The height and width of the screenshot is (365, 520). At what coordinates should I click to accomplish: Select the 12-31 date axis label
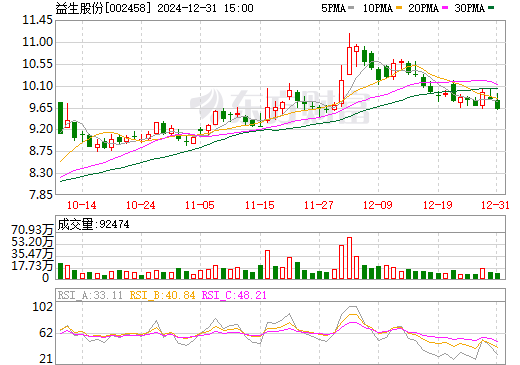[x=495, y=205]
